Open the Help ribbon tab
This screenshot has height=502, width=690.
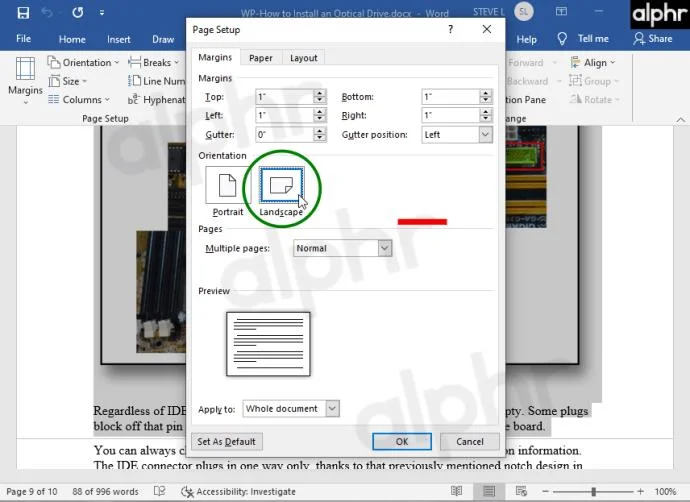526,39
